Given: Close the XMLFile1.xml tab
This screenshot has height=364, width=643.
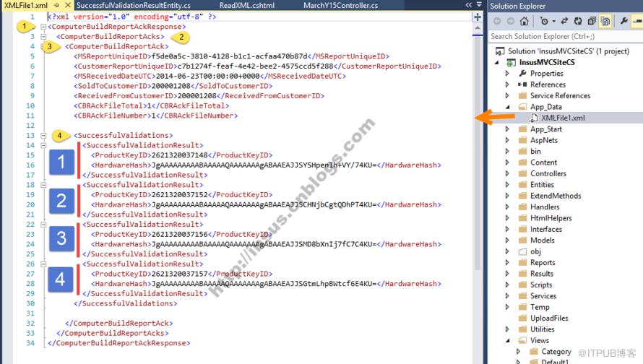Looking at the screenshot, I should pos(68,5).
